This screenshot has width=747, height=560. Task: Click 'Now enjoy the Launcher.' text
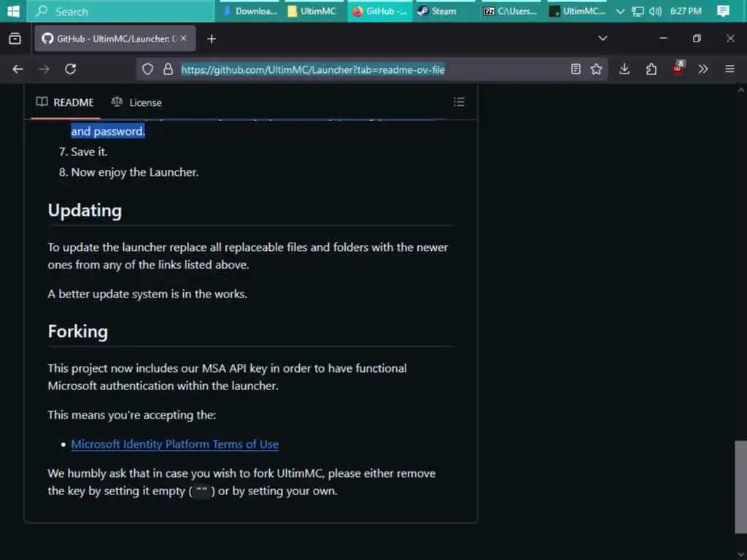pos(135,172)
